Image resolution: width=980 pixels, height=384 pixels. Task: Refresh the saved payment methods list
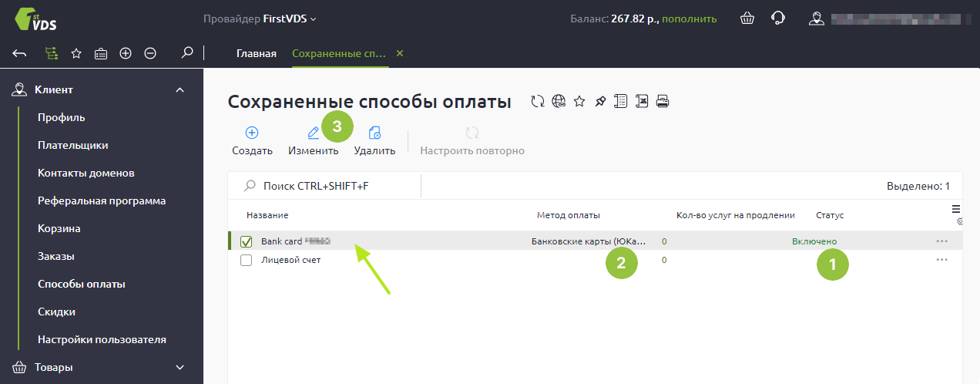point(538,101)
